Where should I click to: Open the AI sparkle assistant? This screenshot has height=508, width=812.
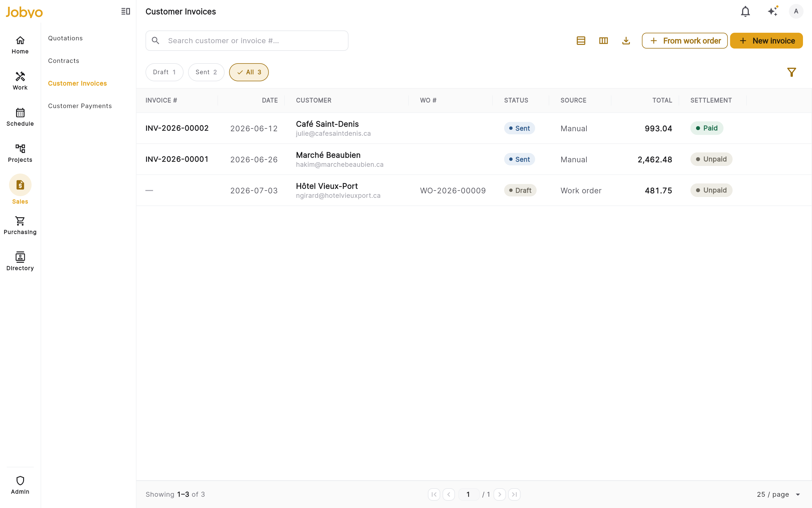coord(773,11)
